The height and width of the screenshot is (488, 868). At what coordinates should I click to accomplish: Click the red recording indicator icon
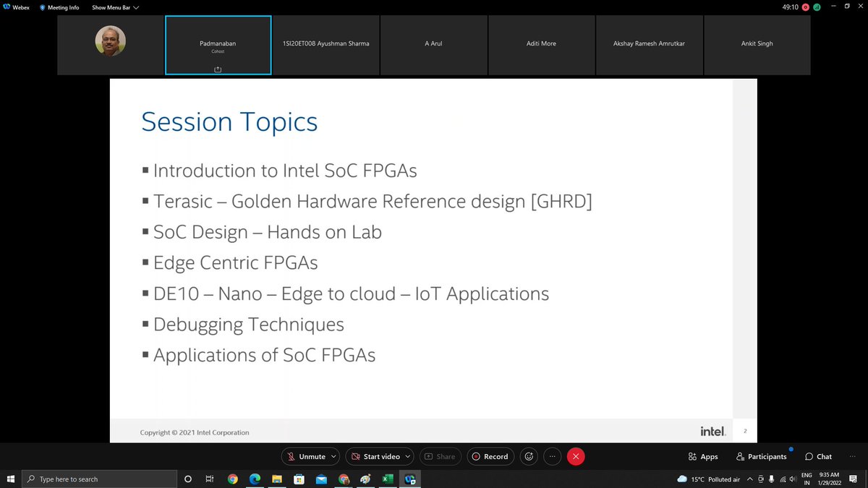[x=805, y=7]
